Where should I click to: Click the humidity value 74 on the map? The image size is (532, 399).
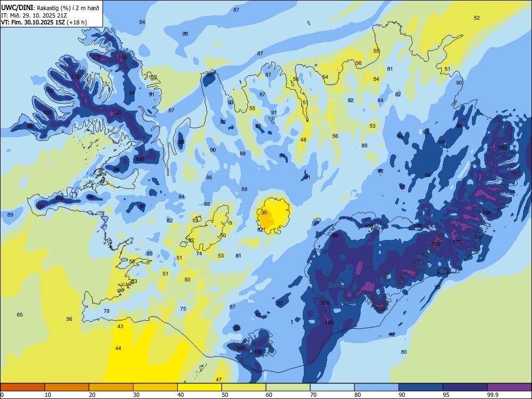point(199,253)
